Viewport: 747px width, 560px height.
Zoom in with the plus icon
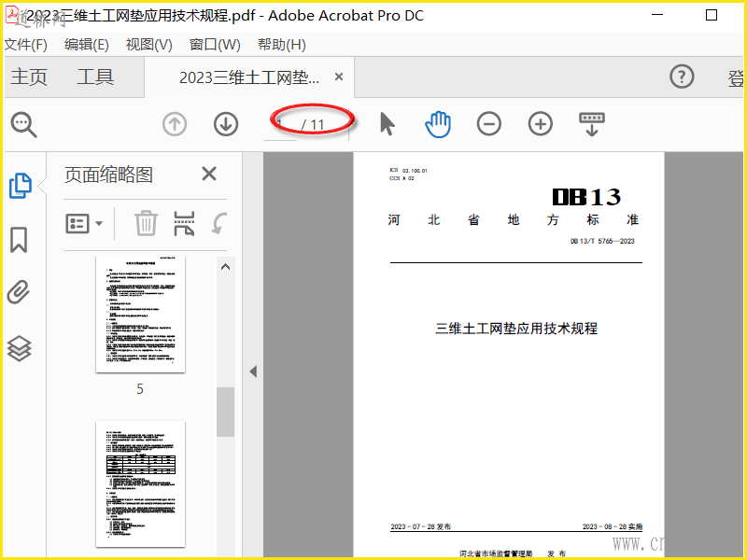coord(541,124)
